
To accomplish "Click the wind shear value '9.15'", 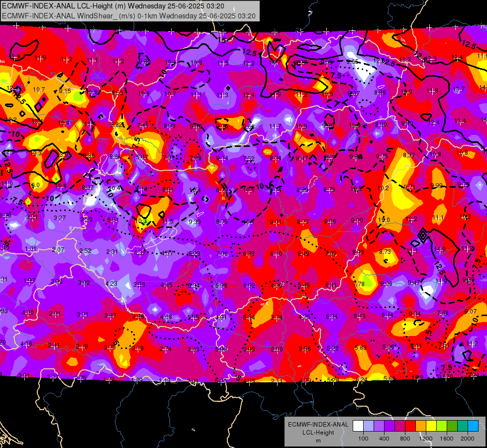I will tap(65, 91).
